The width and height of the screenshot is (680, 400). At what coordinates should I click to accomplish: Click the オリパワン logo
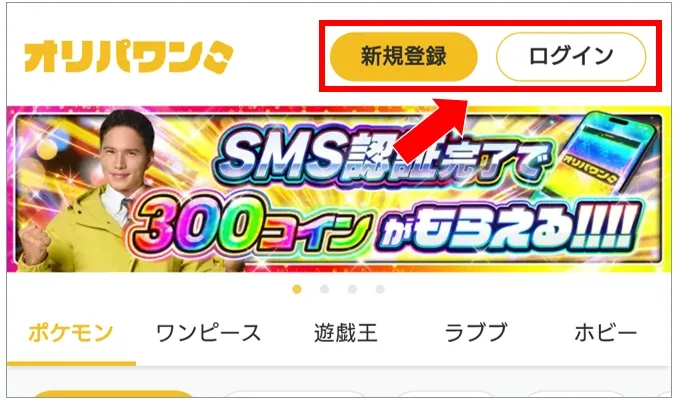(x=129, y=57)
